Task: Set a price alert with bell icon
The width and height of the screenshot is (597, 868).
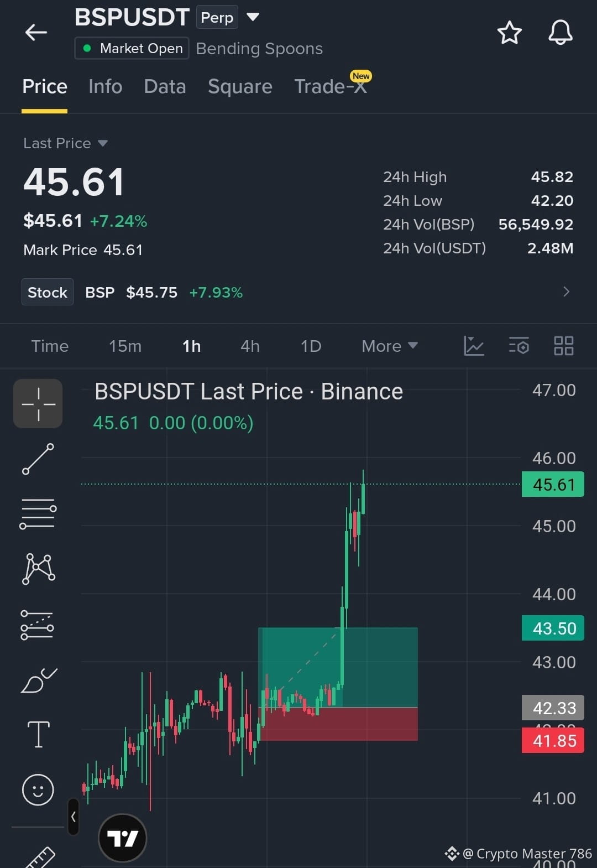Action: (x=560, y=33)
